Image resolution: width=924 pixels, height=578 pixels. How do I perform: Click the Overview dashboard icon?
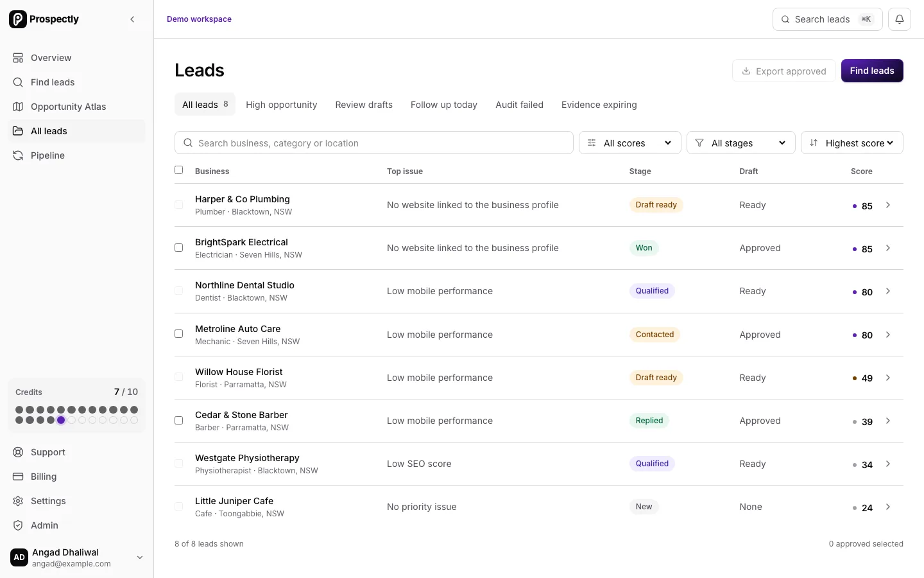pyautogui.click(x=18, y=58)
